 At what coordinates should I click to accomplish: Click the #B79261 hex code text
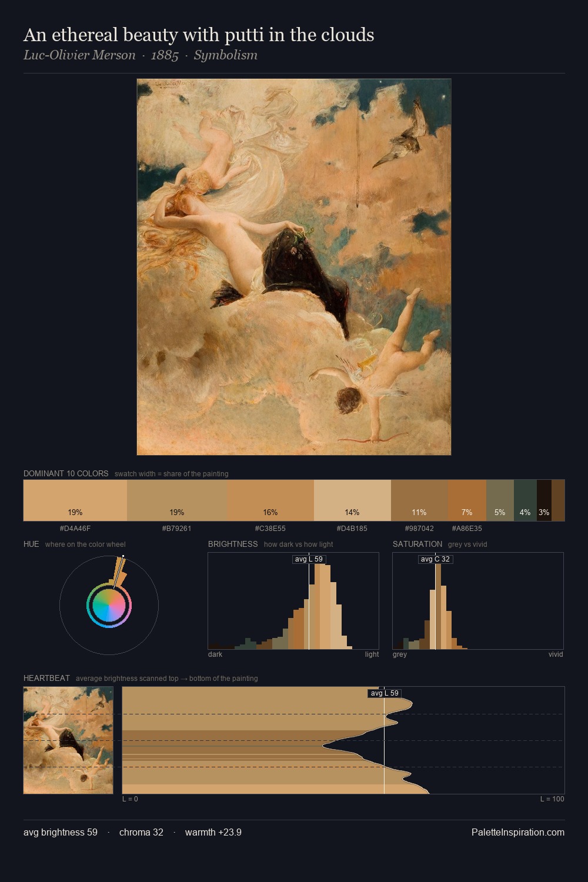177,528
